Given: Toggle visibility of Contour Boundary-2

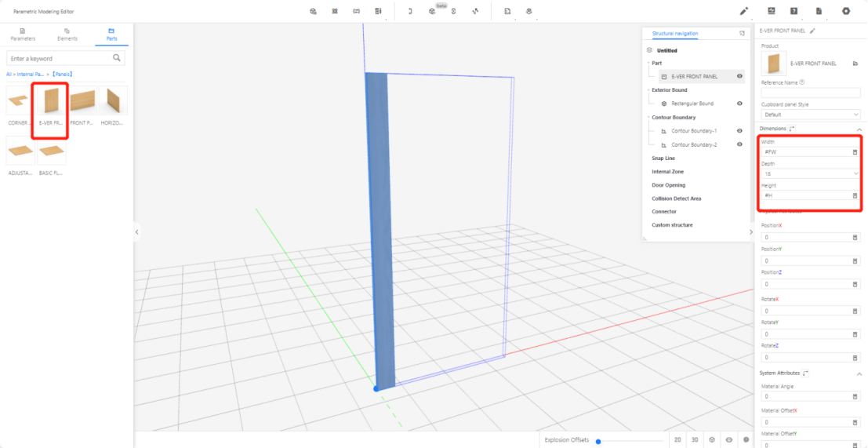Looking at the screenshot, I should (739, 144).
